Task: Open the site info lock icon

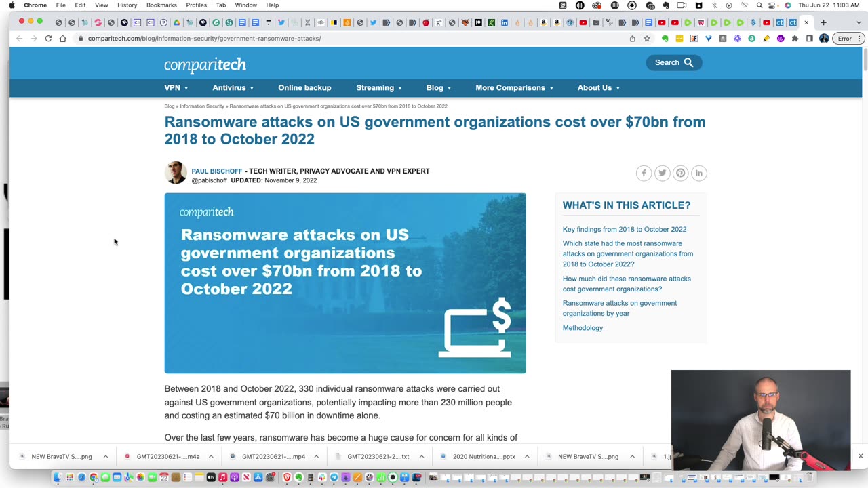Action: point(81,39)
